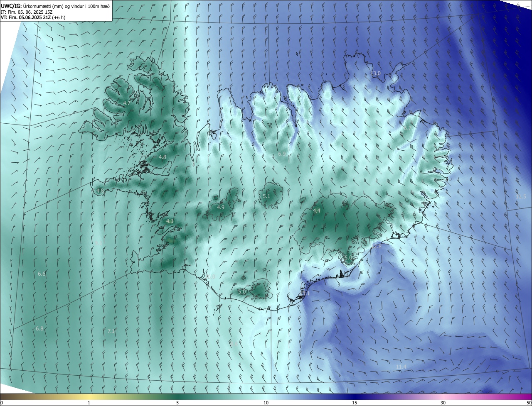
Task: Select the 6.8 value label
Action: click(39, 329)
